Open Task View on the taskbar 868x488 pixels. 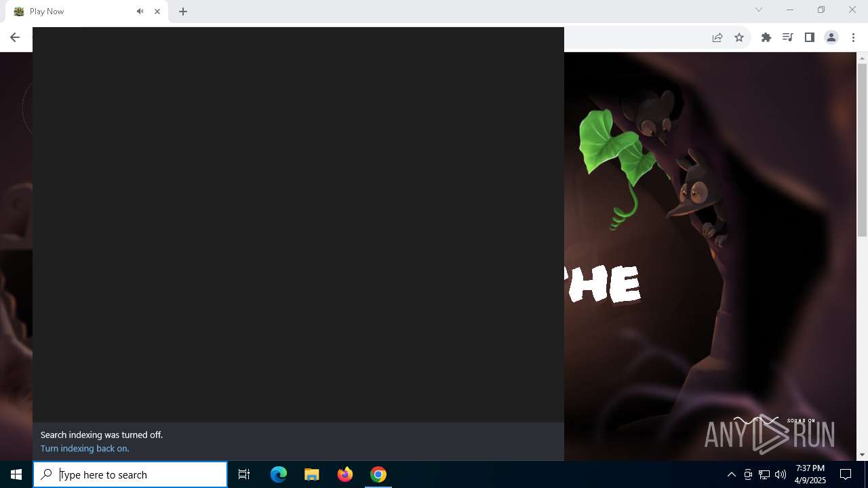pyautogui.click(x=244, y=474)
